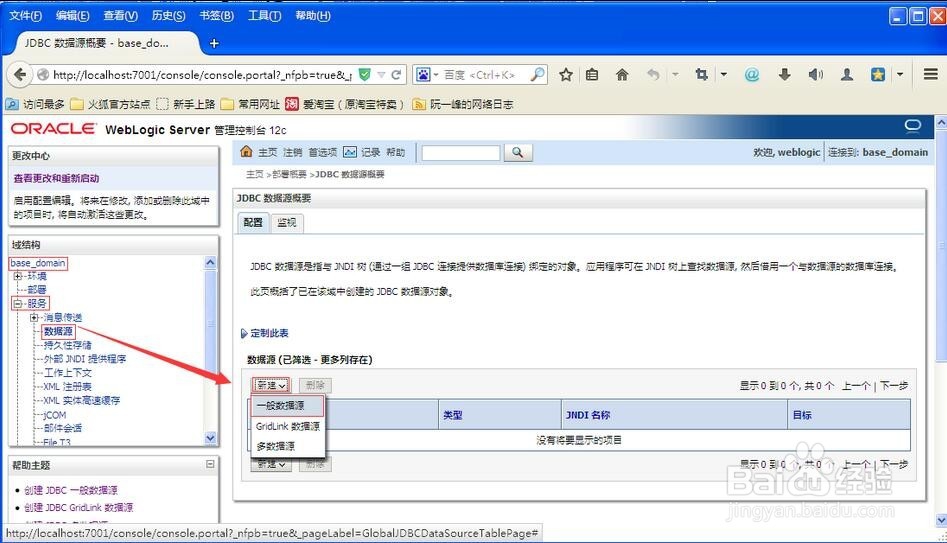Select 数据源 in the domain tree
The height and width of the screenshot is (543, 947).
pos(58,331)
